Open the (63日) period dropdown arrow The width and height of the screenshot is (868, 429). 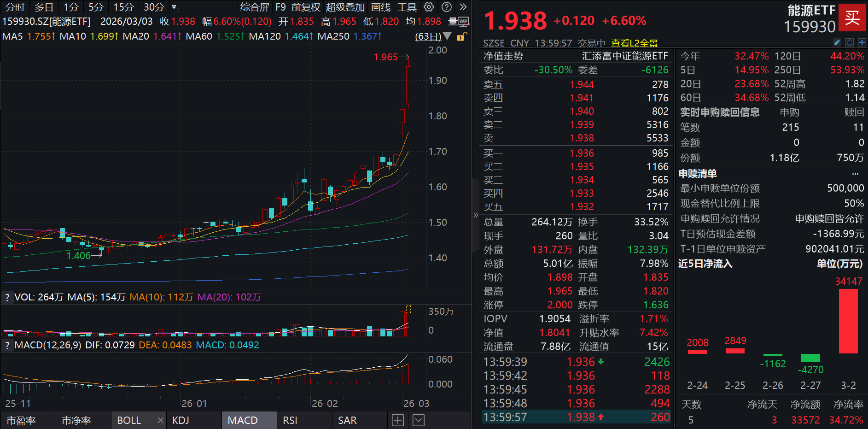[x=447, y=36]
